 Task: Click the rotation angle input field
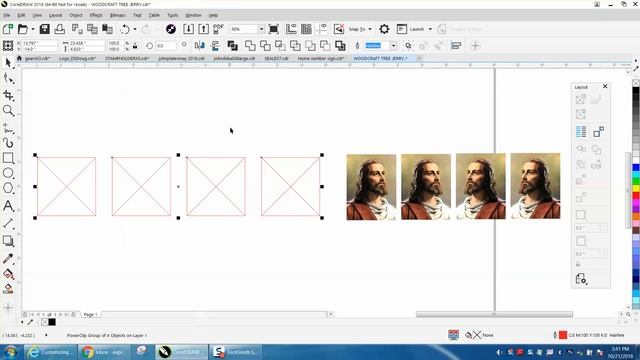coord(165,46)
